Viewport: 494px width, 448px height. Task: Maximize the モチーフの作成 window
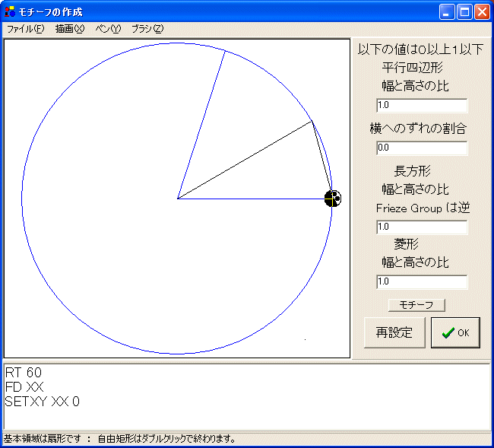point(464,11)
